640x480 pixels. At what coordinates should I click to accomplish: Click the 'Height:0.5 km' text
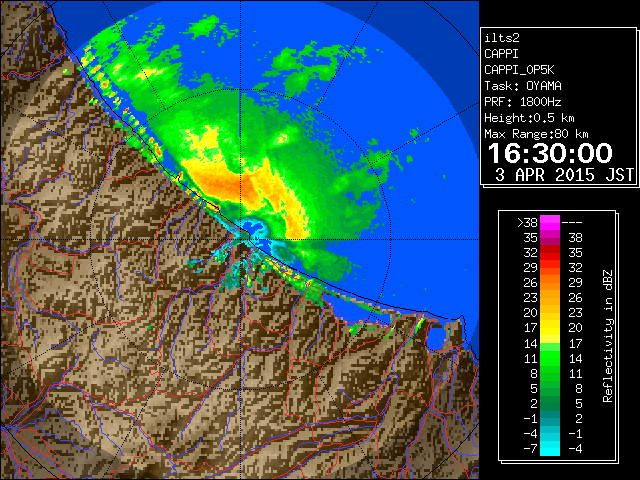click(x=529, y=118)
